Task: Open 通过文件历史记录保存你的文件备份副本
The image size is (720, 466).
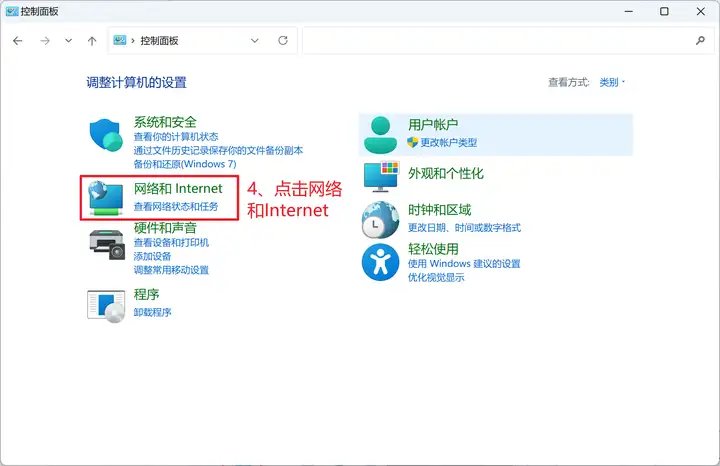Action: pos(218,150)
